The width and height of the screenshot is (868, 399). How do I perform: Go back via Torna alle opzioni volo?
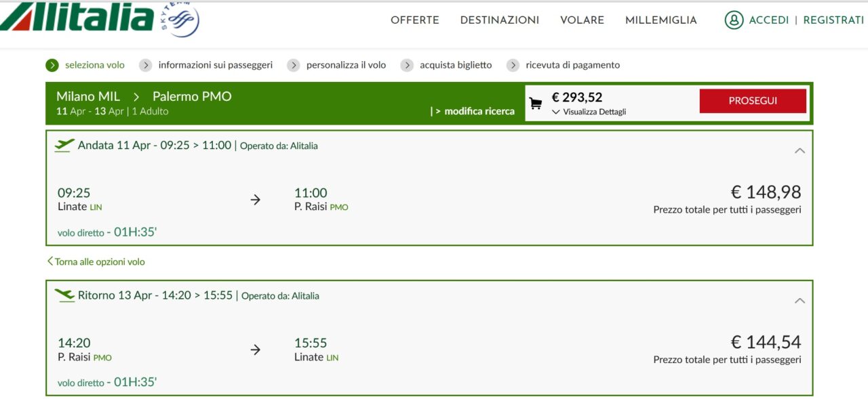pos(96,261)
